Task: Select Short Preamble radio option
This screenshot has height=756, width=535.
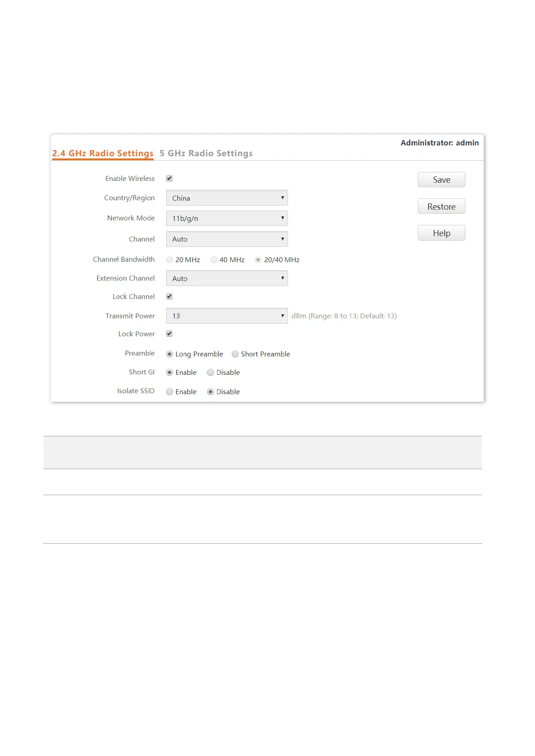Action: pos(235,354)
